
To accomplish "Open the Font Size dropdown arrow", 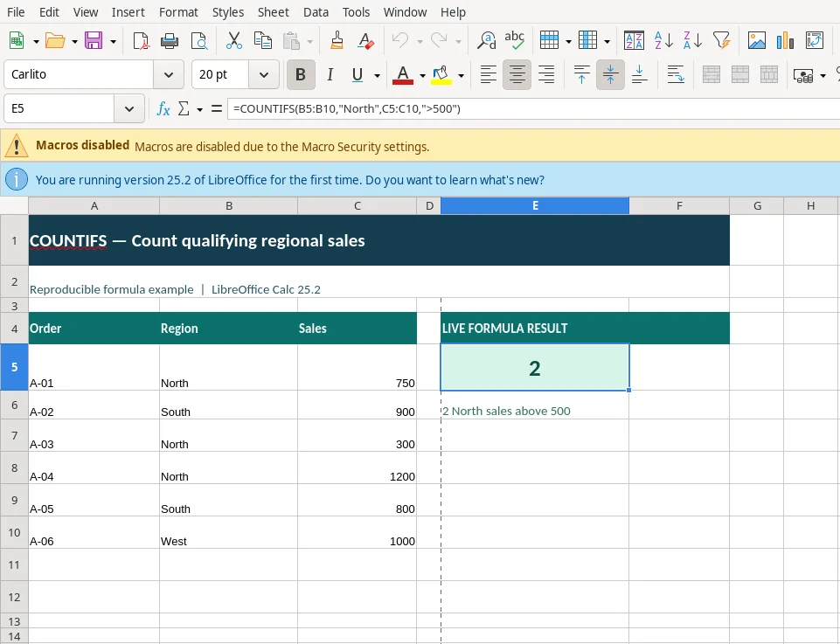I will pyautogui.click(x=264, y=74).
